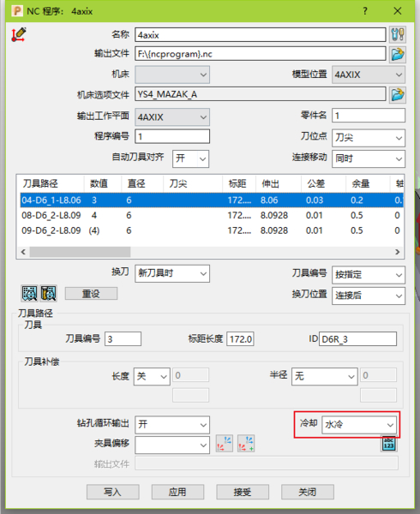Open the 连接移动 dropdown showing 同时

[x=369, y=158]
